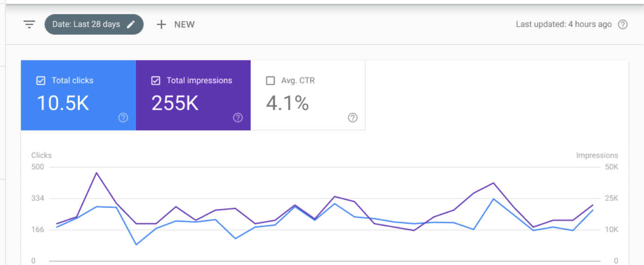
Task: Click the plus icon beside NEW
Action: (161, 25)
